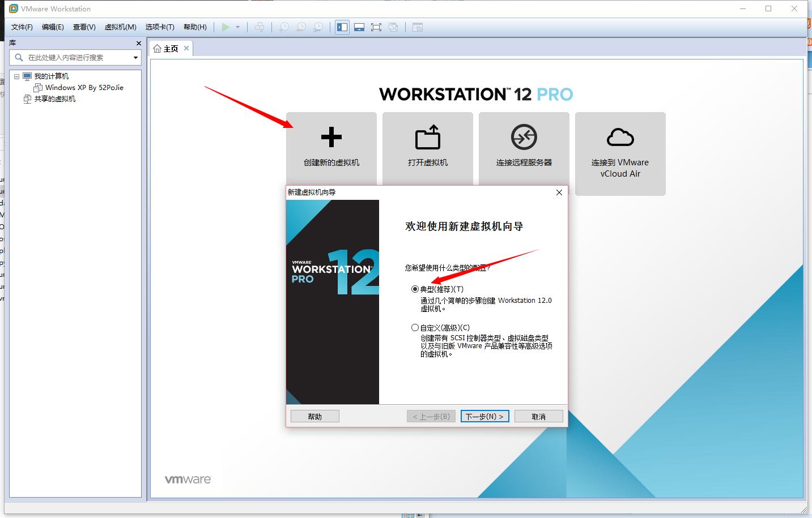Toggle the library panel toolbar icon
Screen dimensions: 812x518
pyautogui.click(x=342, y=27)
